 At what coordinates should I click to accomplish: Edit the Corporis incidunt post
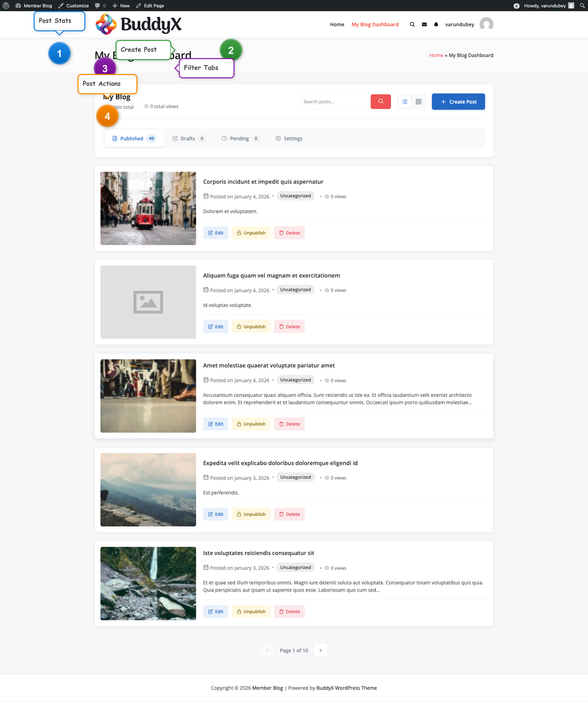click(x=216, y=233)
